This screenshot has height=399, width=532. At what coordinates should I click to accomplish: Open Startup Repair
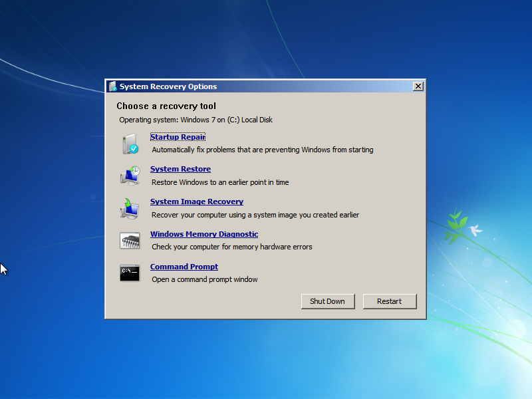click(x=177, y=137)
